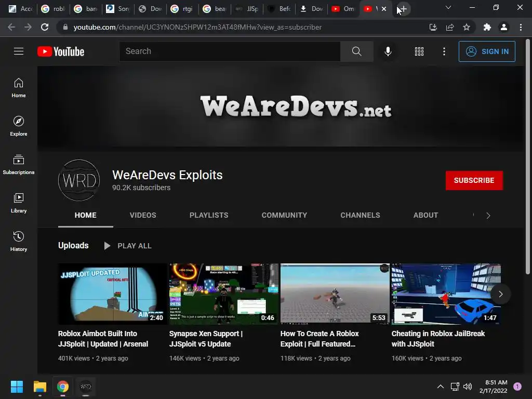Bookmark this page with the star

coord(467,27)
